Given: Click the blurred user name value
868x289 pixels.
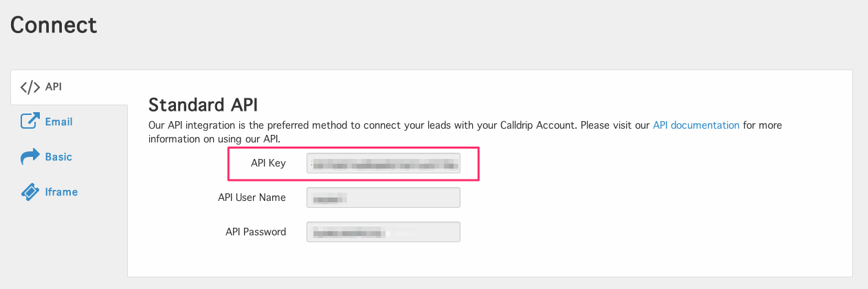Looking at the screenshot, I should click(329, 198).
